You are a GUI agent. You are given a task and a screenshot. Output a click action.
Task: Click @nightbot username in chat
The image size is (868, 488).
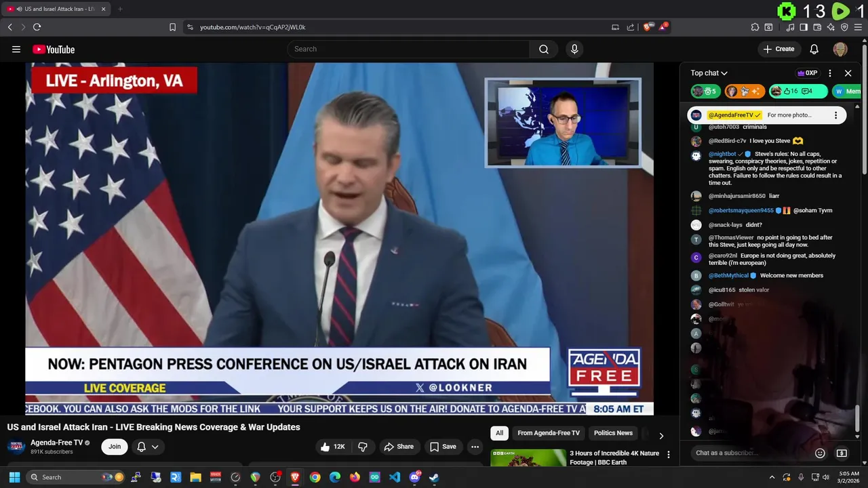point(722,154)
